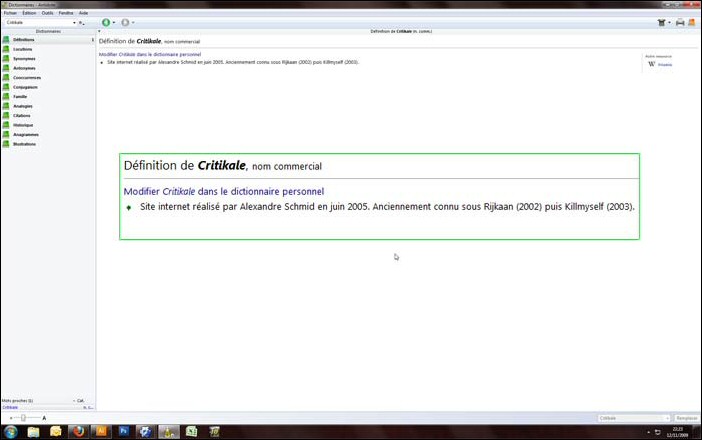The height and width of the screenshot is (440, 702).
Task: Click the Remplacer button
Action: pos(687,418)
